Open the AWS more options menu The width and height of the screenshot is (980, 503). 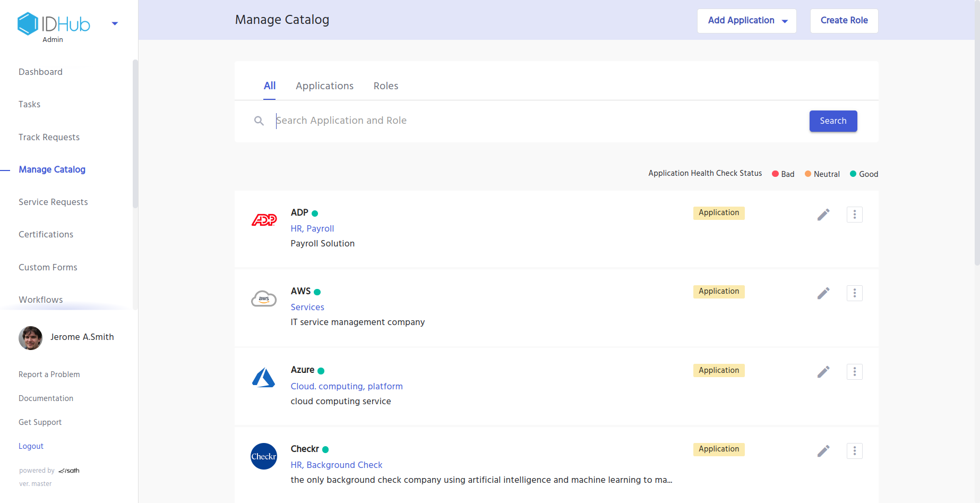(854, 293)
